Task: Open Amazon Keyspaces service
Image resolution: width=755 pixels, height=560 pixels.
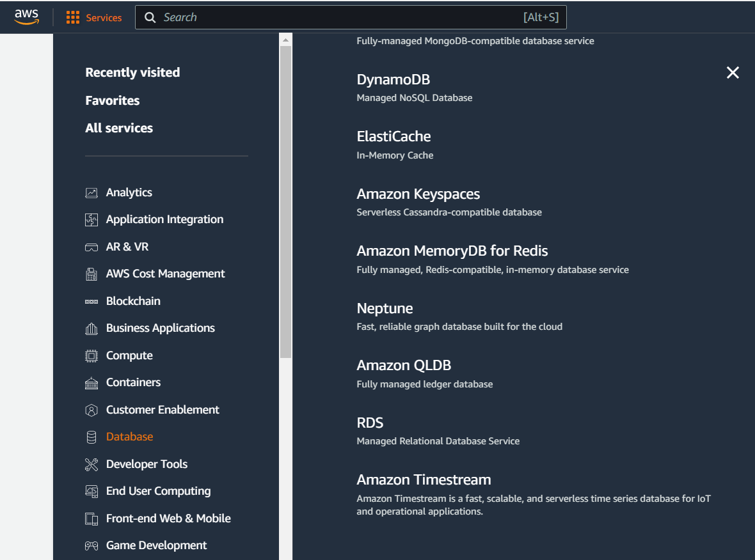Action: [x=418, y=194]
